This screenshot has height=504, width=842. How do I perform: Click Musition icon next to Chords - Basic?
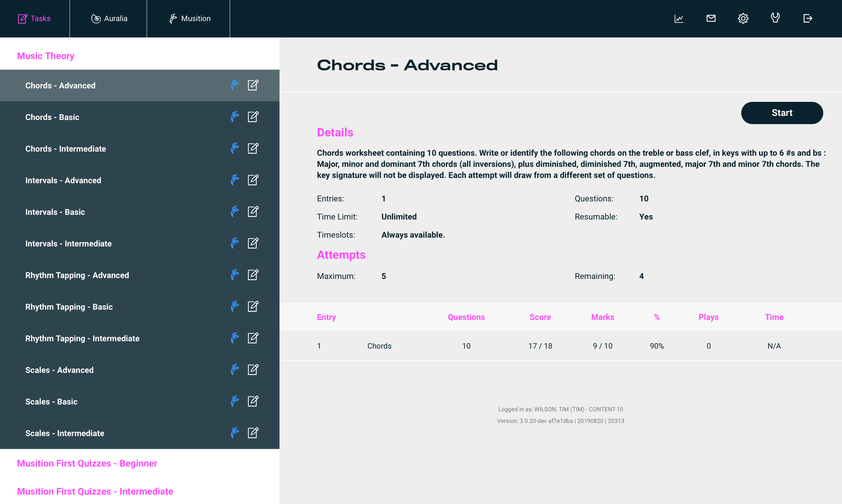[235, 117]
